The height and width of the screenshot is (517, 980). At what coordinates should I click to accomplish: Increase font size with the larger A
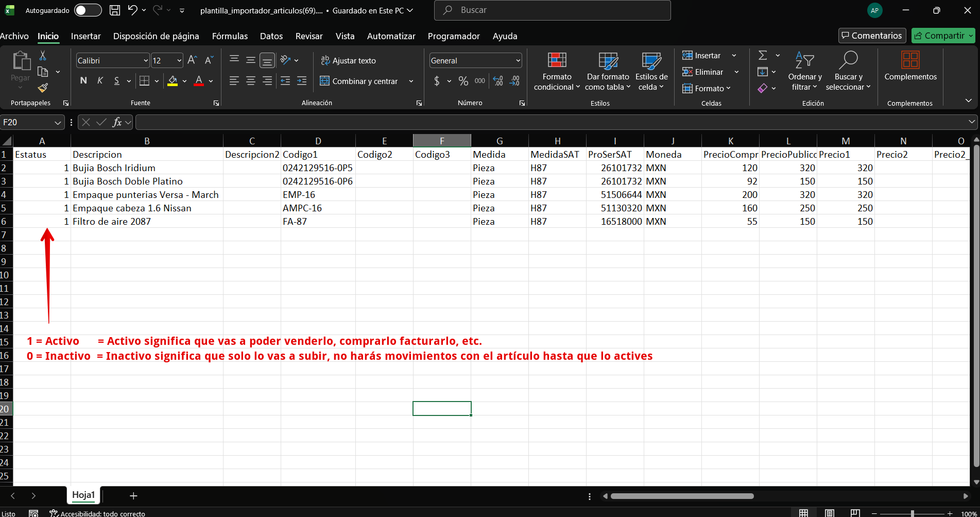(x=192, y=60)
